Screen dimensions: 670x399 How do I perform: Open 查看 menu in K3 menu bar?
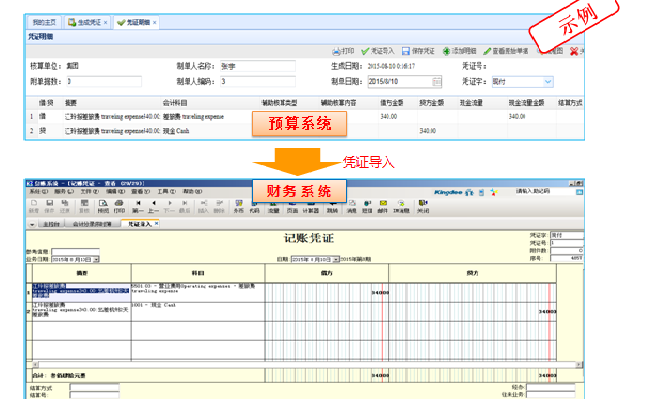(141, 192)
